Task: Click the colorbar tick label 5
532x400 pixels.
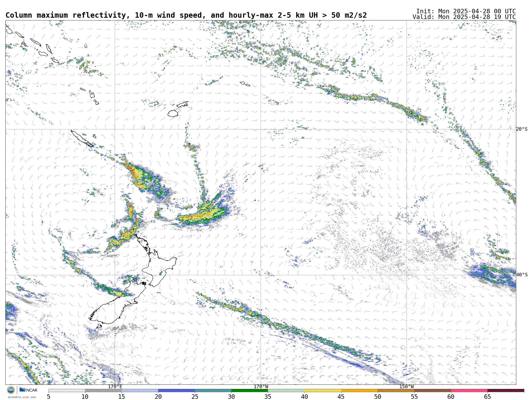Action: pyautogui.click(x=49, y=397)
